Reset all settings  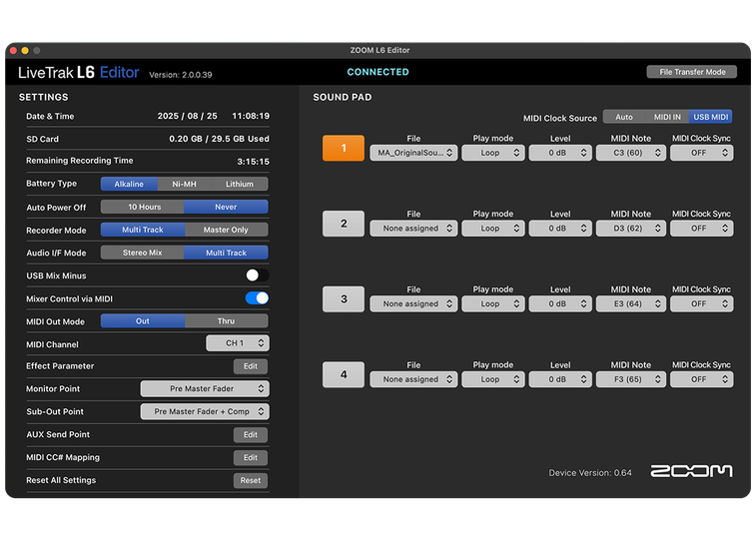tap(250, 480)
